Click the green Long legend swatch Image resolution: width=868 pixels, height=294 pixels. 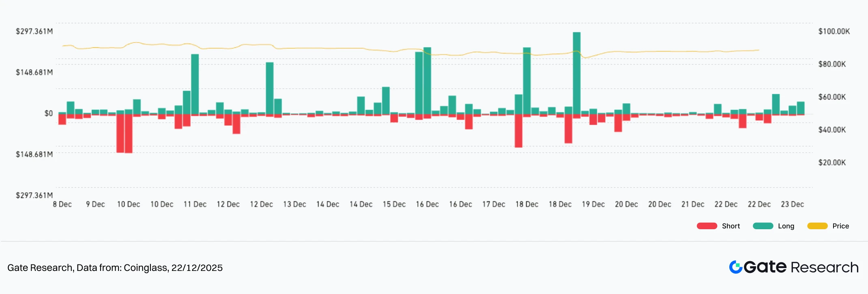(763, 226)
